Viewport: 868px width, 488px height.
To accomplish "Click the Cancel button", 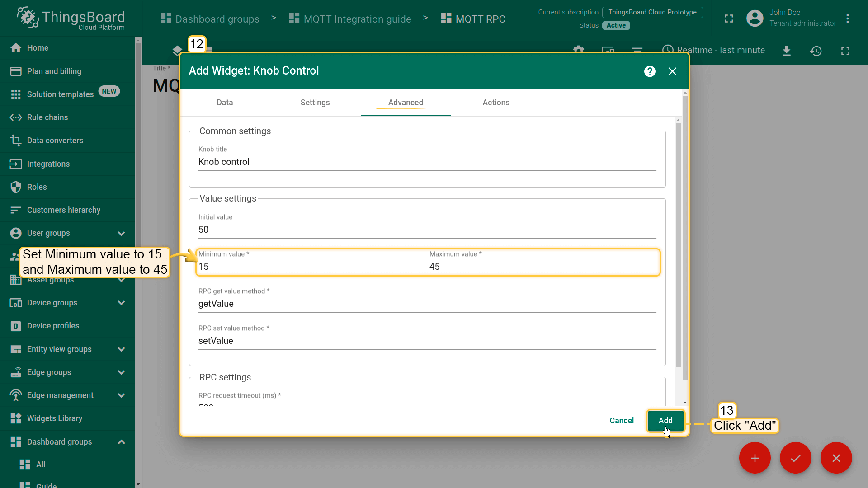I will 622,421.
